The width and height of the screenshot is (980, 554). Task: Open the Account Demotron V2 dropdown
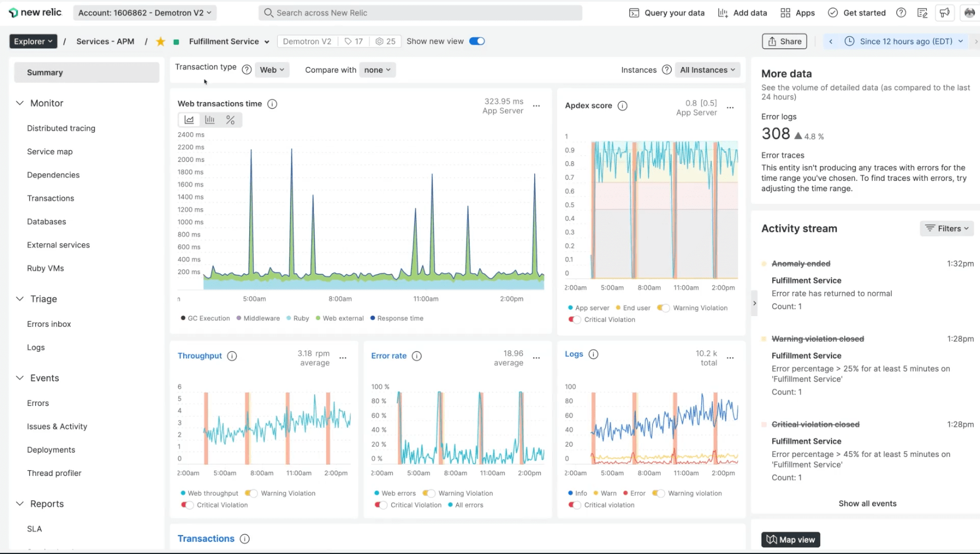(x=145, y=13)
